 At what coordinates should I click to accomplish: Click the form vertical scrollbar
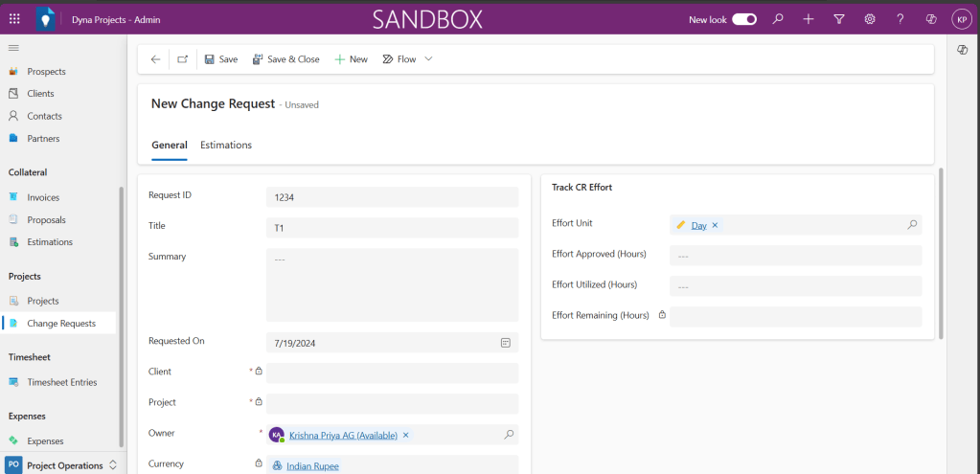click(940, 254)
